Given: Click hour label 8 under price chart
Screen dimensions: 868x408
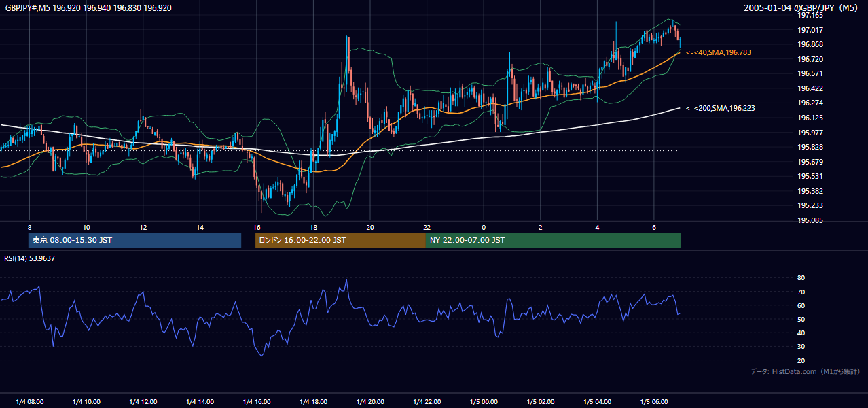Looking at the screenshot, I should click(29, 227).
